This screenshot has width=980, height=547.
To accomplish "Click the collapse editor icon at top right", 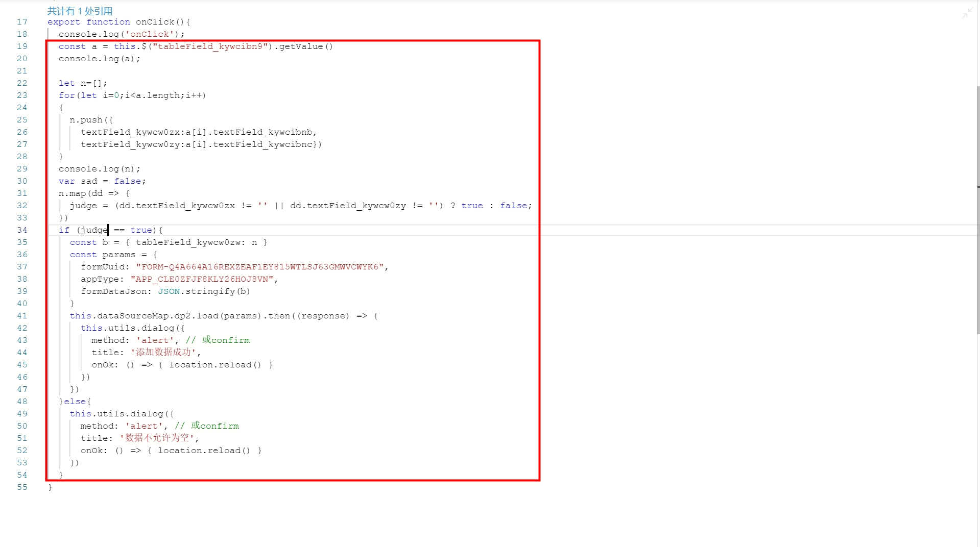I will click(967, 13).
